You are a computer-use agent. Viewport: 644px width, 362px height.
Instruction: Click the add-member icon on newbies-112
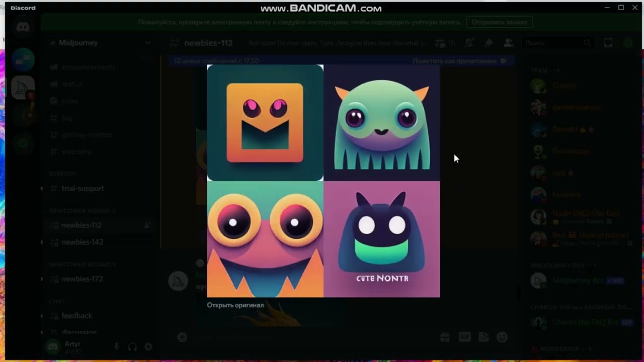[147, 225]
